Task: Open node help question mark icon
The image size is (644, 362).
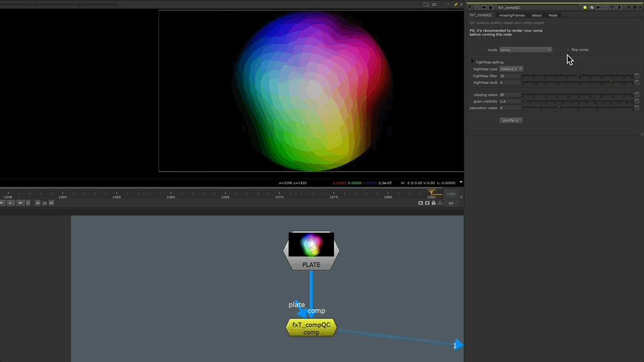Action: pos(628,8)
